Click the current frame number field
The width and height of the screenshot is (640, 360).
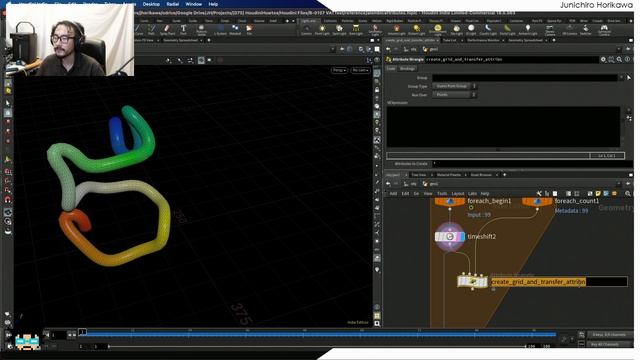58,335
